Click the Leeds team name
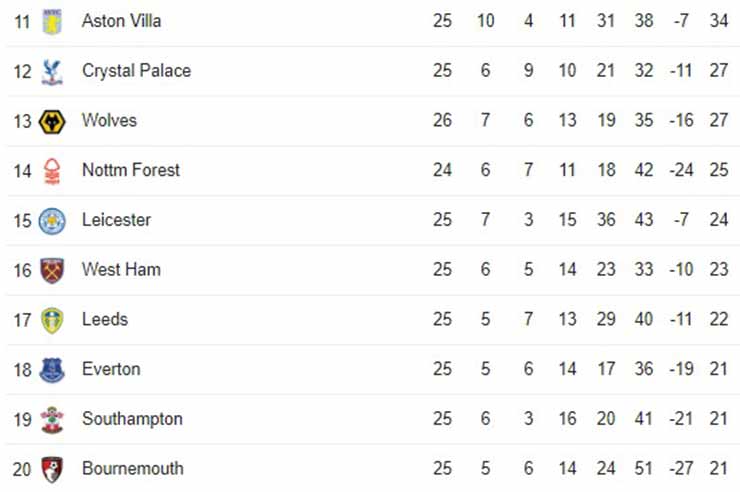 coord(105,319)
